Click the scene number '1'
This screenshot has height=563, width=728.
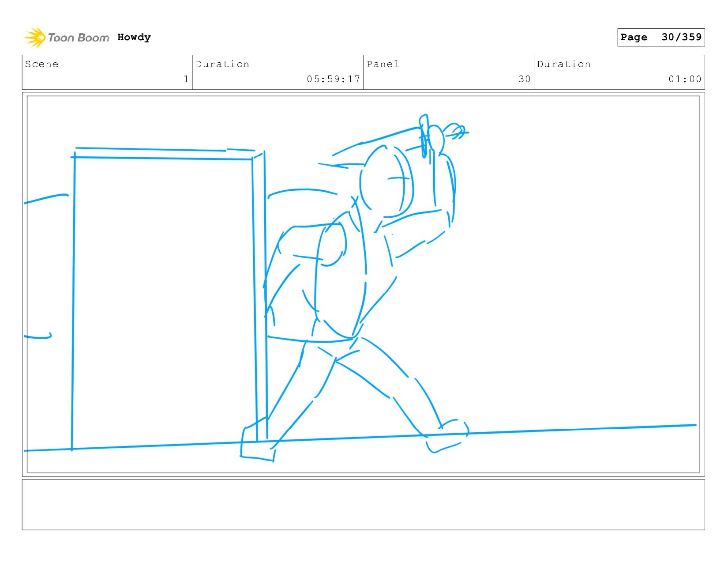(x=186, y=79)
